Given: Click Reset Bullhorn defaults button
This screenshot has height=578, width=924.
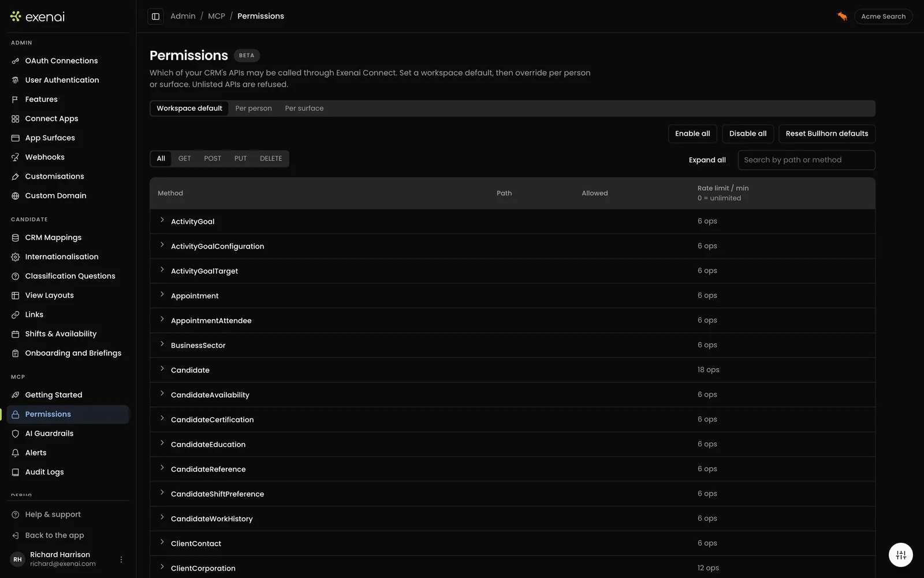Looking at the screenshot, I should 827,134.
